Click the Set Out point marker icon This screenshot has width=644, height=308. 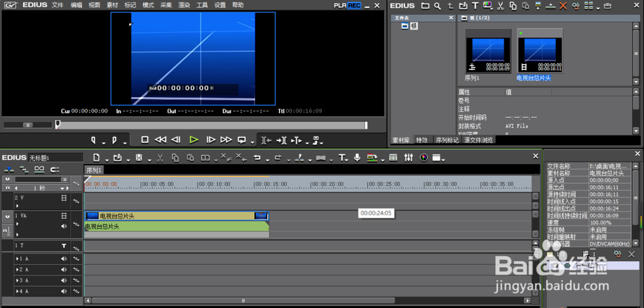point(114,140)
